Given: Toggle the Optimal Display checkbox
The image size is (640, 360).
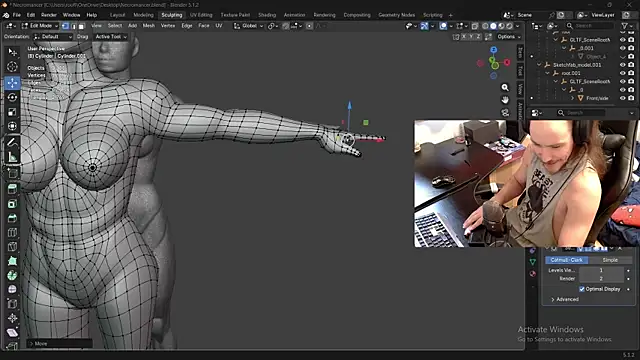Looking at the screenshot, I should point(582,289).
